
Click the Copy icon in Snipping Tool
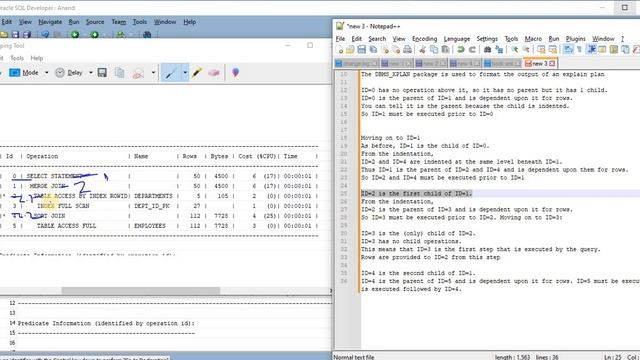(120, 73)
